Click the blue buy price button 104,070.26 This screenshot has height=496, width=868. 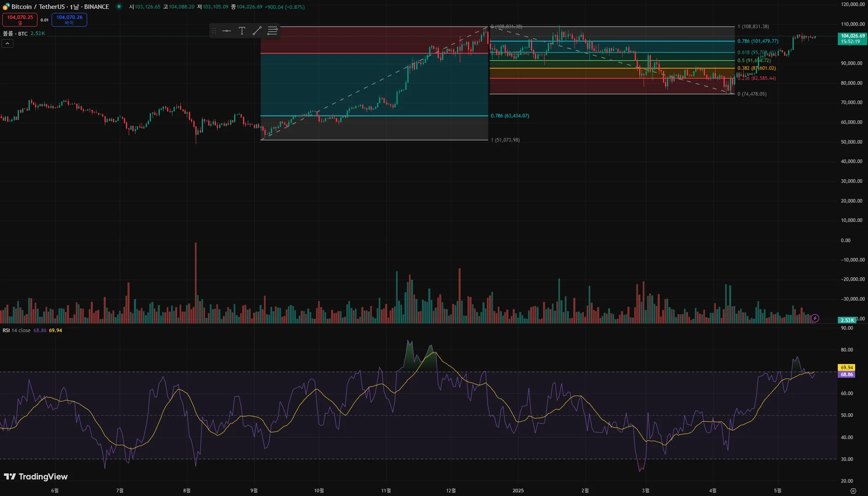pos(69,20)
